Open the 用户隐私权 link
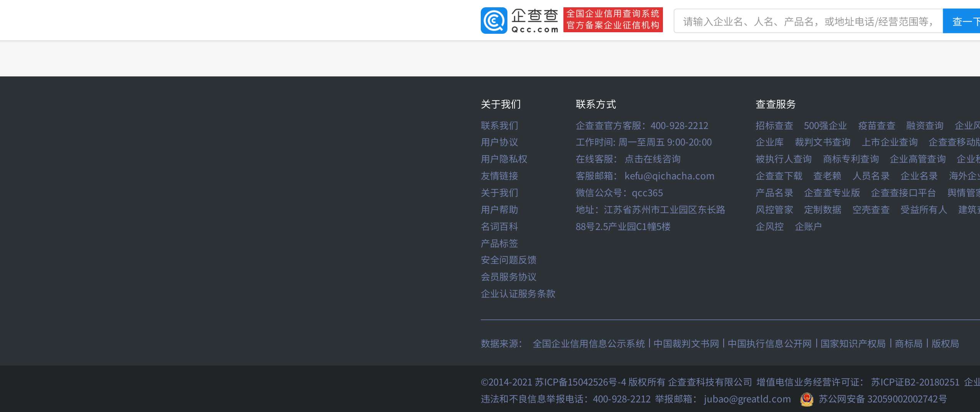 [504, 159]
